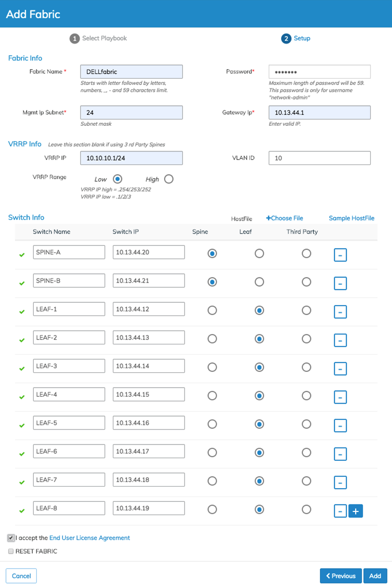
Task: Remove the LEAF-7 switch entry
Action: coord(340,483)
